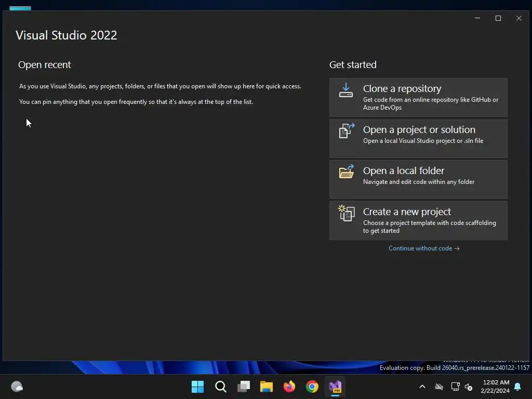Click the 'Open recent' heading

click(x=45, y=65)
